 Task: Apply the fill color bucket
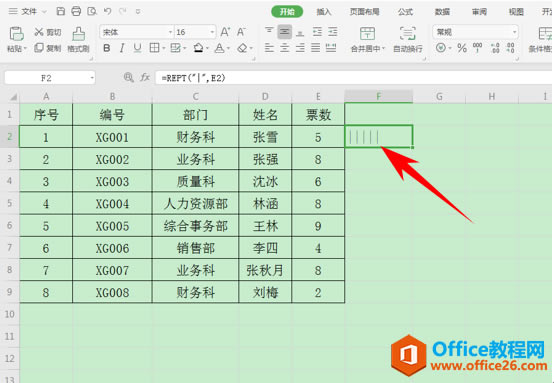pyautogui.click(x=199, y=48)
